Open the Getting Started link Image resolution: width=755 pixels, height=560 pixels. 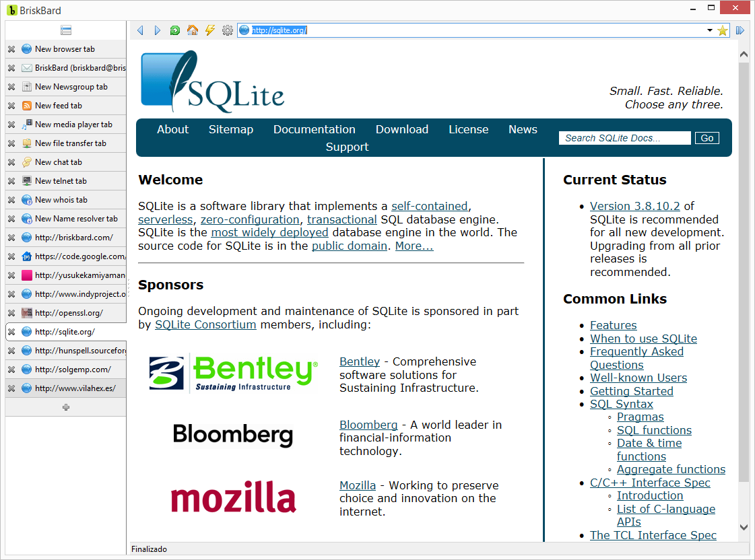(632, 391)
